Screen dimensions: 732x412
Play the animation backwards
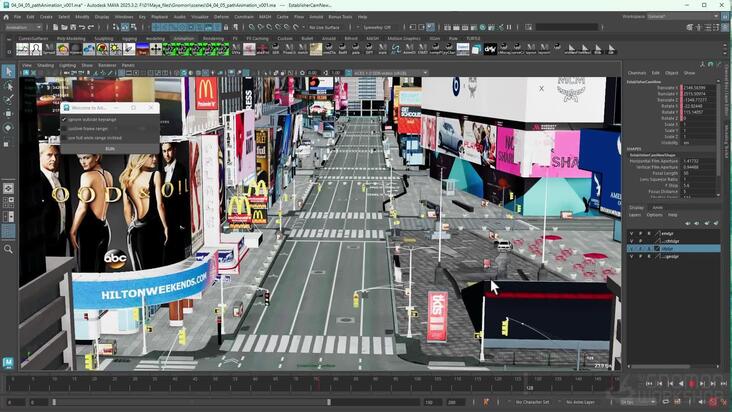click(x=682, y=384)
